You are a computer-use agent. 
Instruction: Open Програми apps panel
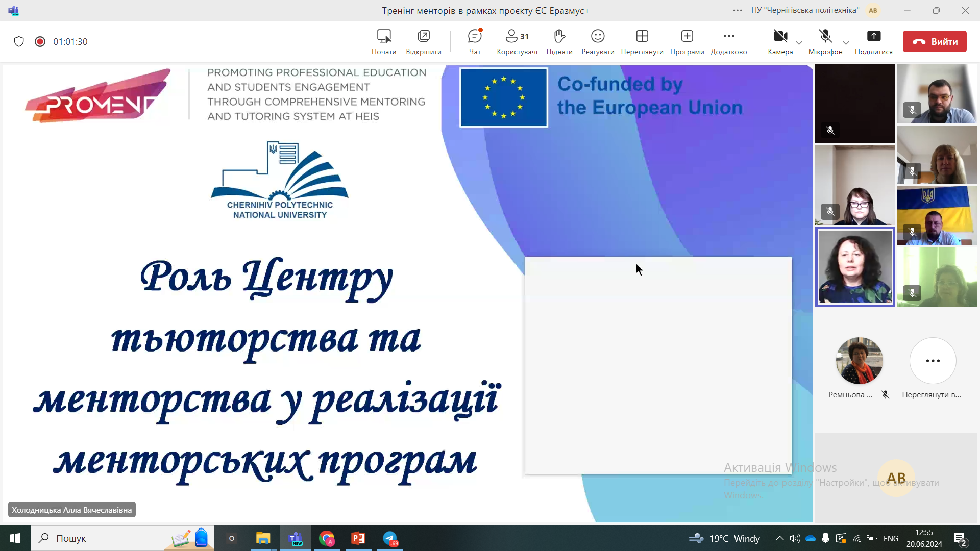click(x=687, y=37)
